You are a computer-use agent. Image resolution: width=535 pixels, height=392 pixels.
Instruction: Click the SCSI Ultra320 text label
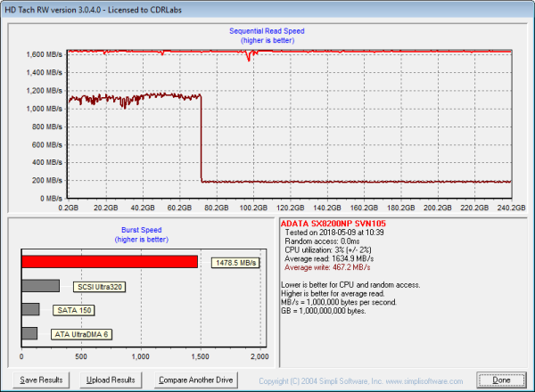point(100,287)
